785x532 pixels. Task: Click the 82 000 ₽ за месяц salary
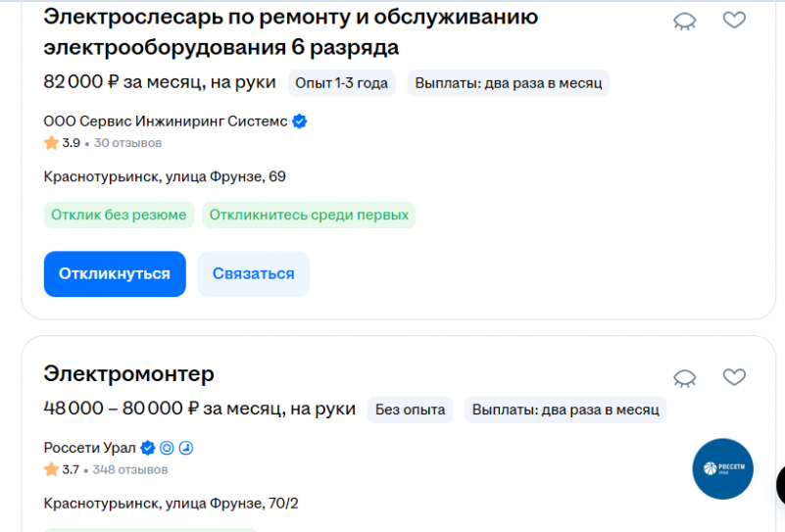(160, 81)
